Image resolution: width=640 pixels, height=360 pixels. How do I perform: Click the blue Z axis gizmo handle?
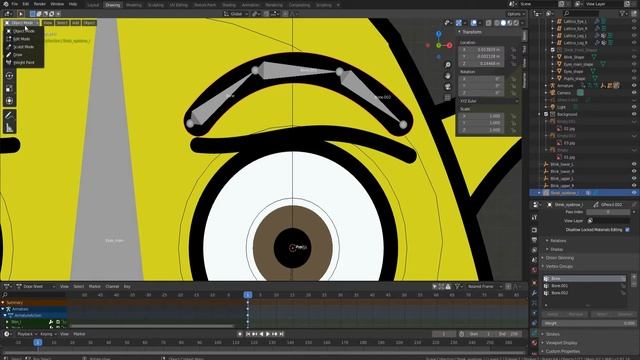438,34
